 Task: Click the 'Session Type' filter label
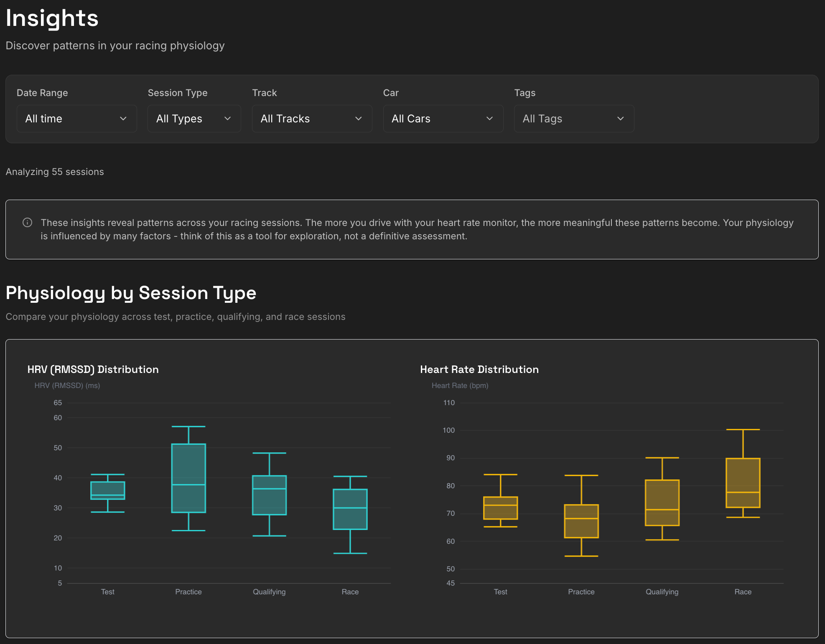(178, 93)
